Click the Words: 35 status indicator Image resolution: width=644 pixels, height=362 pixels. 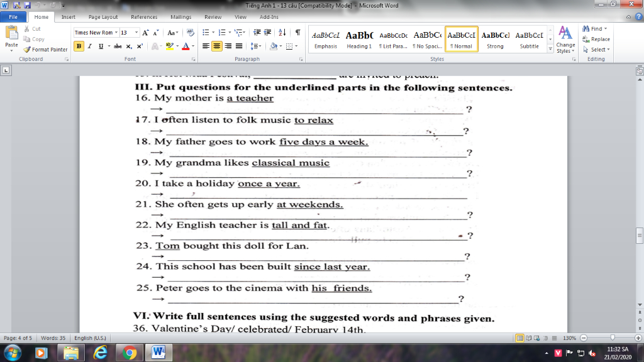tap(53, 338)
